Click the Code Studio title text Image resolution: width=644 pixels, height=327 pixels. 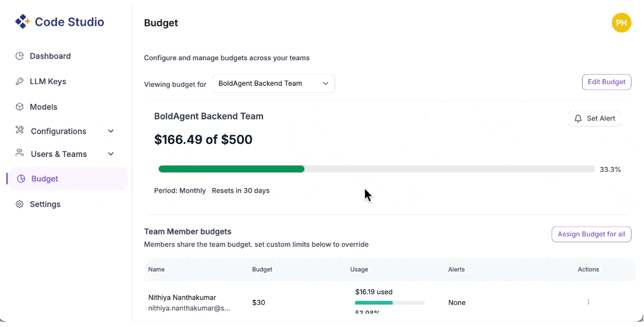(x=69, y=21)
